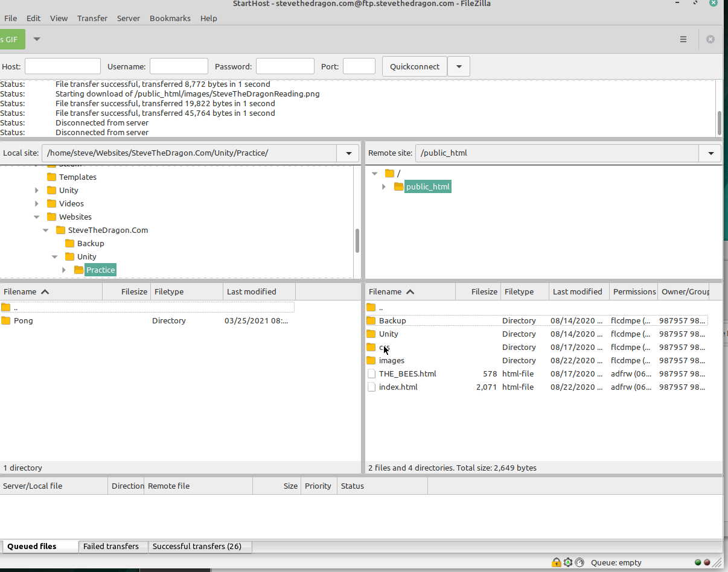Expand the Unity folder above Videos in tree

(x=37, y=190)
